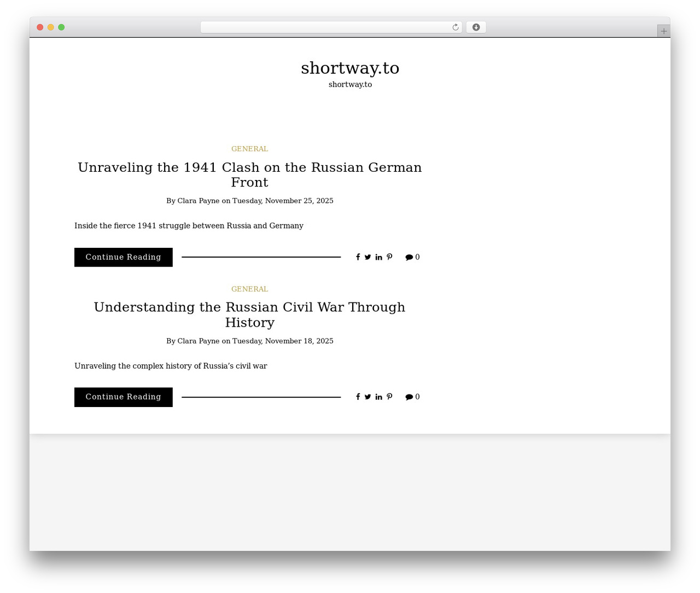Open 'Understanding the Russian Civil War' post title
Screen dimensions: 700x593
pos(250,315)
